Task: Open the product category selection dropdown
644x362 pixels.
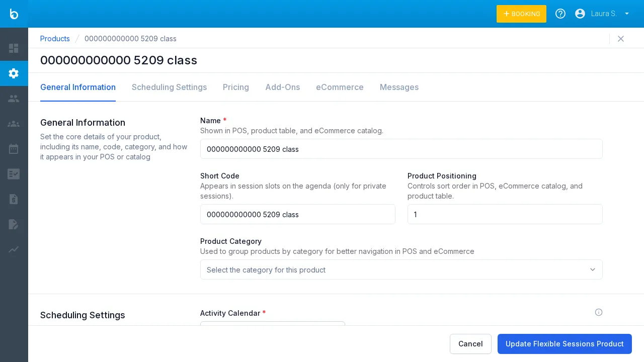Action: click(401, 269)
